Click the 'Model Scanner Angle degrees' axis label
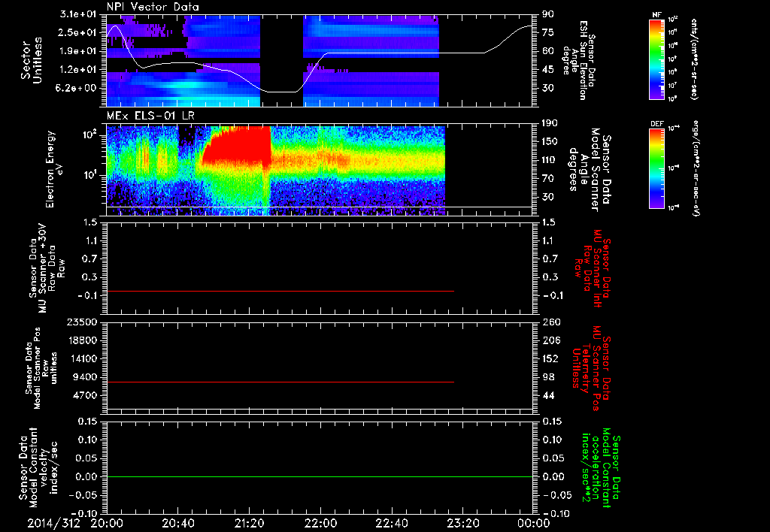 [590, 170]
